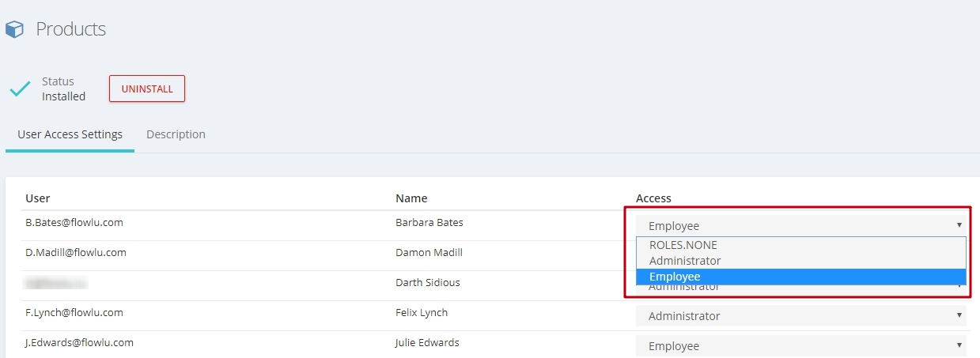Click the Products page title
The width and height of the screenshot is (980, 358).
(71, 29)
